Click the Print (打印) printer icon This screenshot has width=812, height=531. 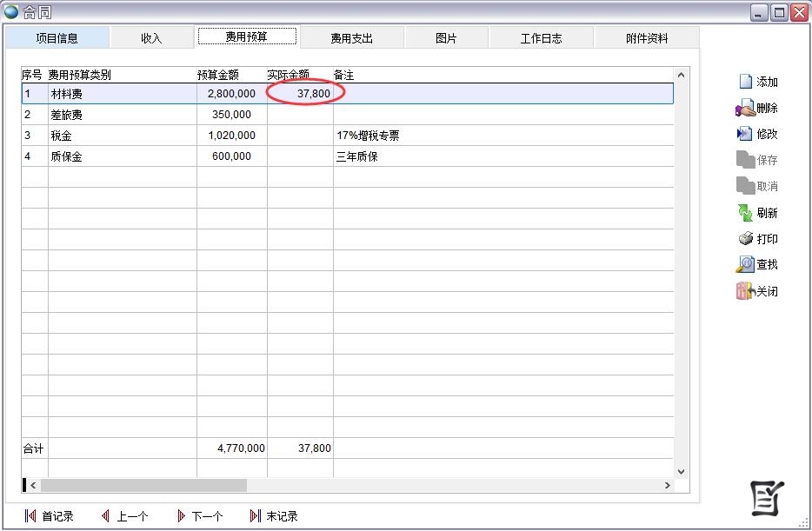pyautogui.click(x=745, y=239)
